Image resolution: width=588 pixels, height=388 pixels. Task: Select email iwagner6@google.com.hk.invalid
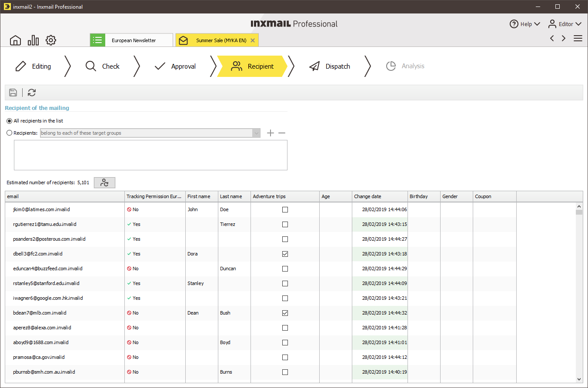point(48,298)
